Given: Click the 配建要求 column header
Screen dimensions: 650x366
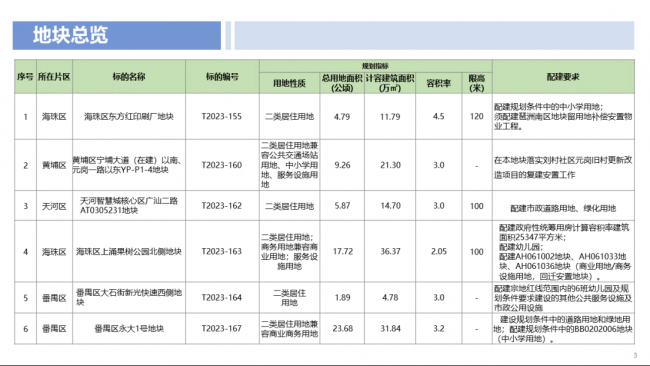Looking at the screenshot, I should tap(563, 77).
